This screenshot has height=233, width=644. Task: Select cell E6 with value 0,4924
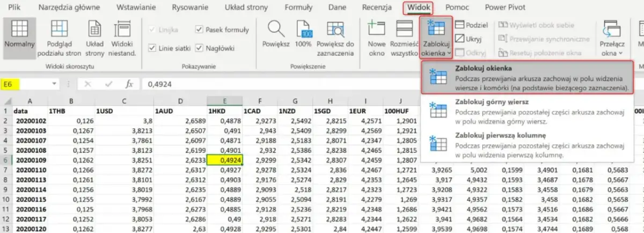pos(225,159)
